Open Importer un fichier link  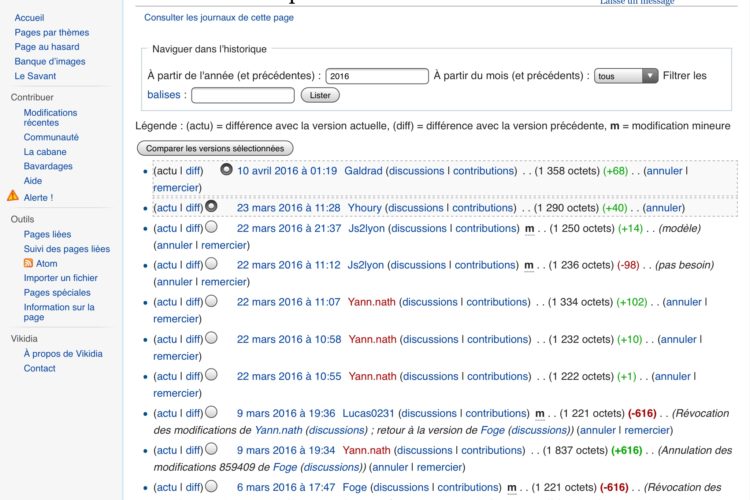[x=60, y=278]
